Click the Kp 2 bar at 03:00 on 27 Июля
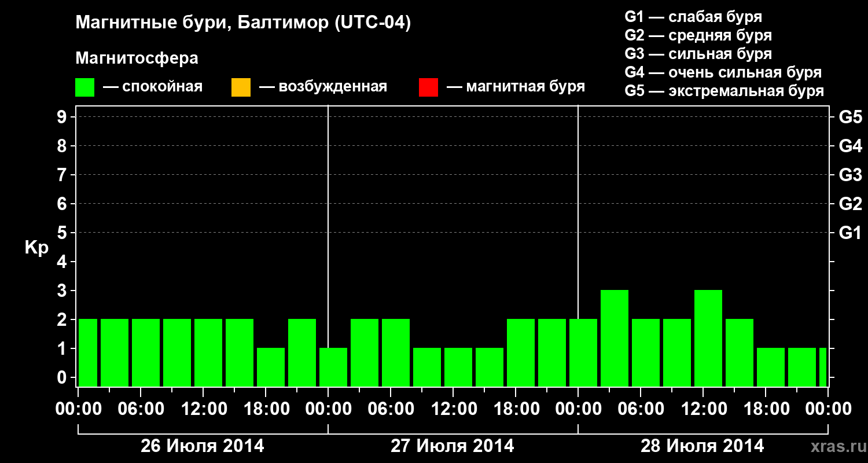 365,353
